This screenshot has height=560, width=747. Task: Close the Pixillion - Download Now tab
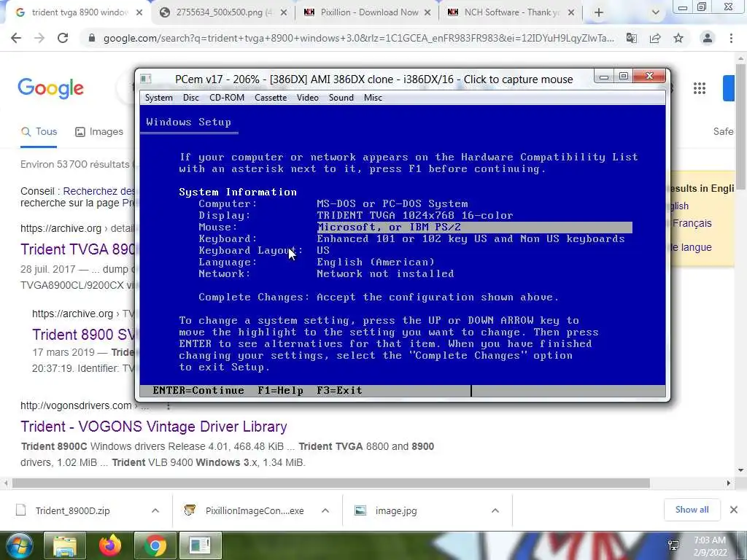(x=427, y=13)
